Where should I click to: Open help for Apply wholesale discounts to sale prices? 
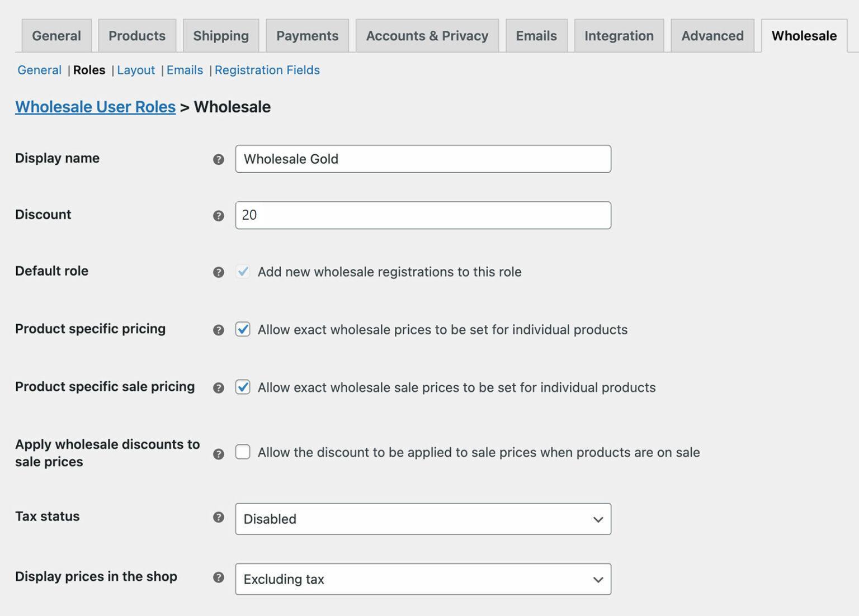pyautogui.click(x=218, y=453)
